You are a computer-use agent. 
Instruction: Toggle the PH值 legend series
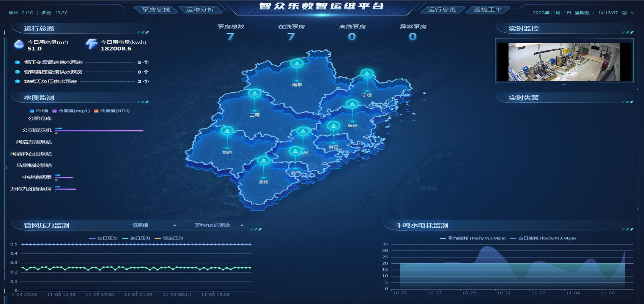click(x=39, y=111)
